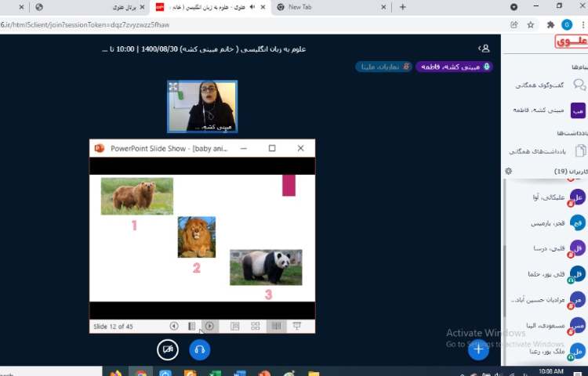Screen dimensions: 588x376
Task: Mute audio on the active class tab
Action: 252,7
